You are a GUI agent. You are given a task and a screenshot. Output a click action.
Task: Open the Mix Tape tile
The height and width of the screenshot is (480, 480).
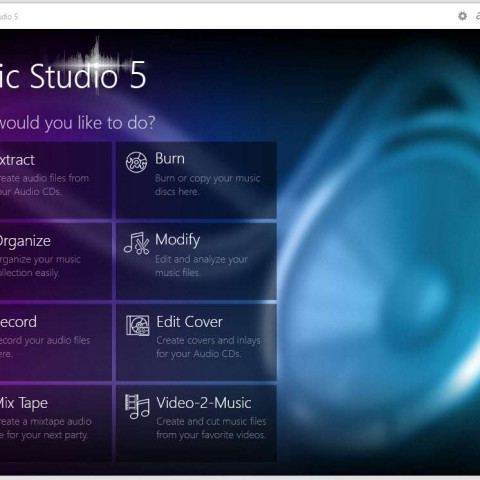56,423
